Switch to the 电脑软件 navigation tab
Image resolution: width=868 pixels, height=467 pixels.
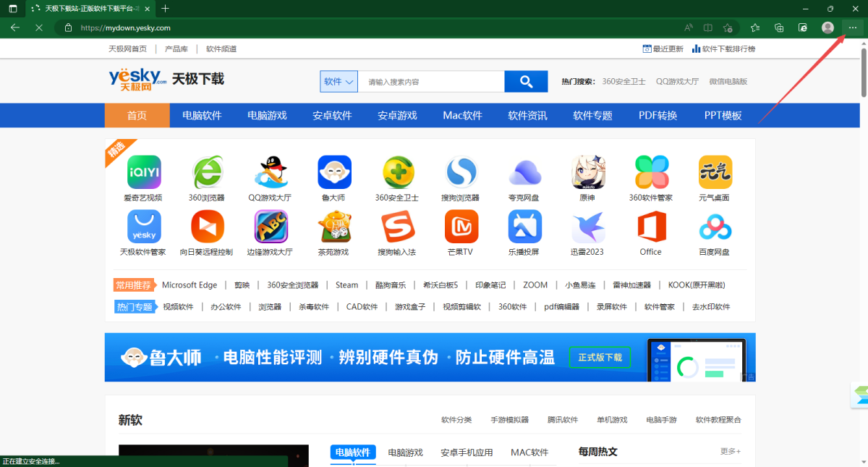click(x=202, y=115)
